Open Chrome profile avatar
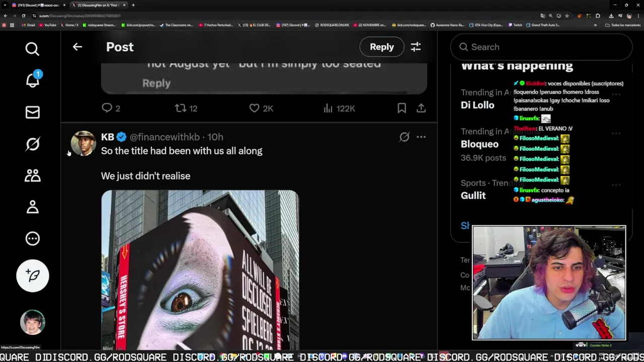This screenshot has height=362, width=644. (x=629, y=16)
